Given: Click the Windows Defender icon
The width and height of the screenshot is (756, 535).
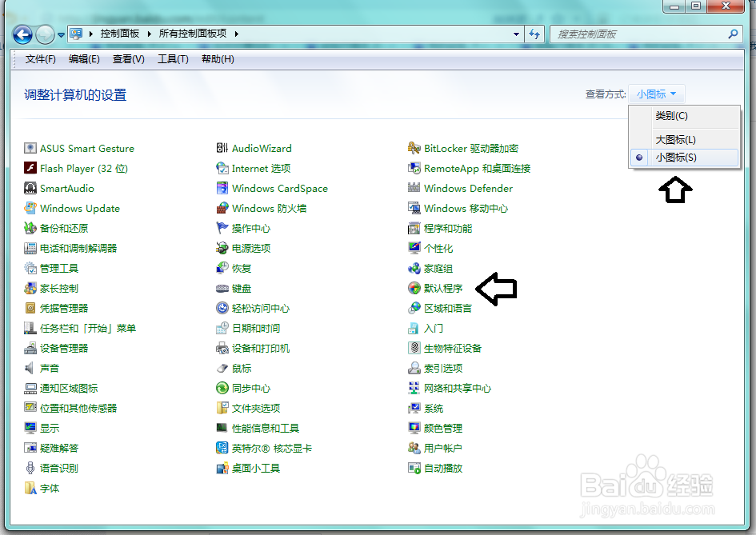Looking at the screenshot, I should 414,188.
